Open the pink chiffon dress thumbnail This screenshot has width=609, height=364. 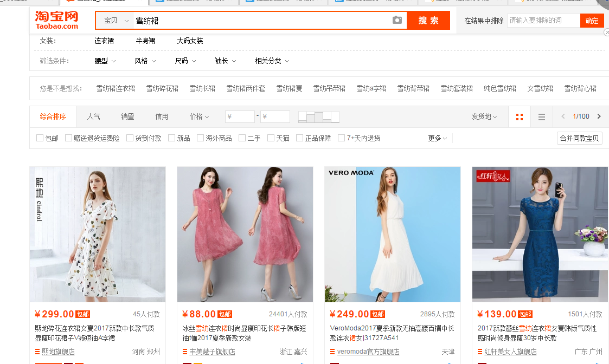(245, 234)
